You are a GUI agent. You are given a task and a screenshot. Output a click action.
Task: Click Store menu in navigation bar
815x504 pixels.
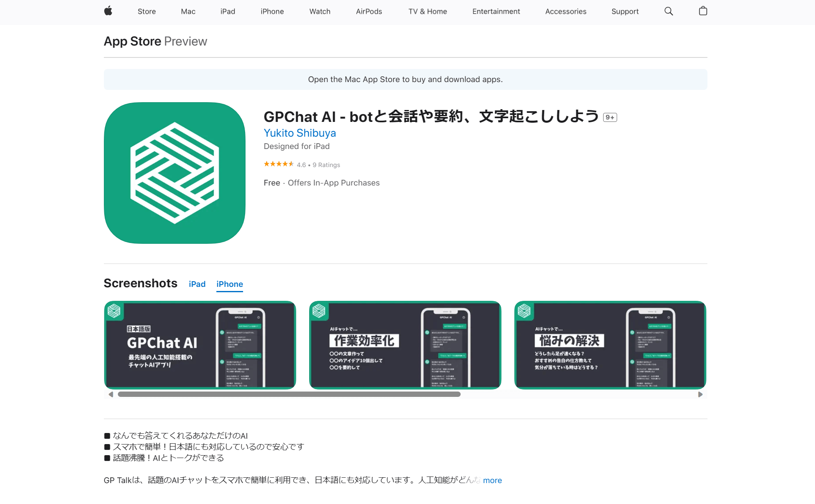(x=147, y=11)
